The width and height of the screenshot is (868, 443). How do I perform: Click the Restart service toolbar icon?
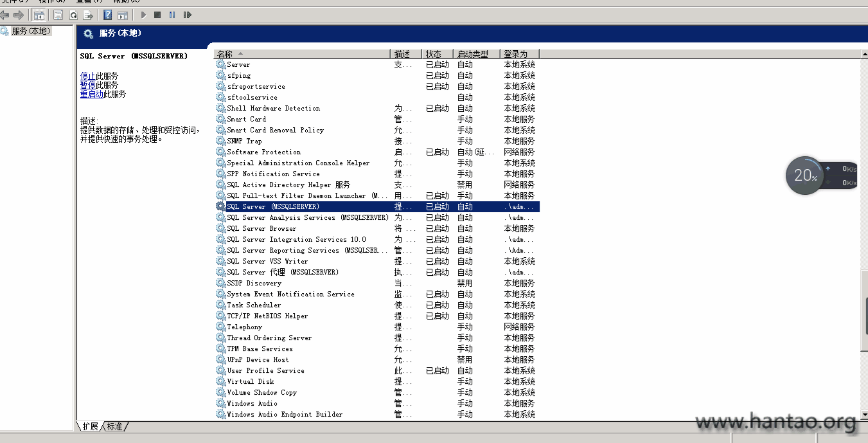pos(187,15)
